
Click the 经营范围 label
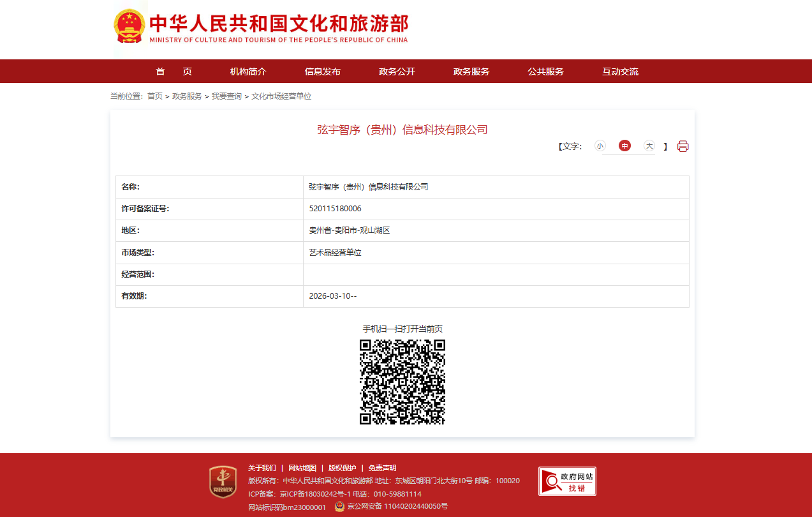[138, 274]
